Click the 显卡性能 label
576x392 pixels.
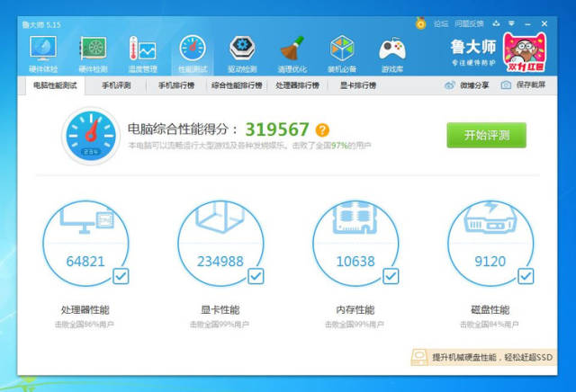[220, 310]
